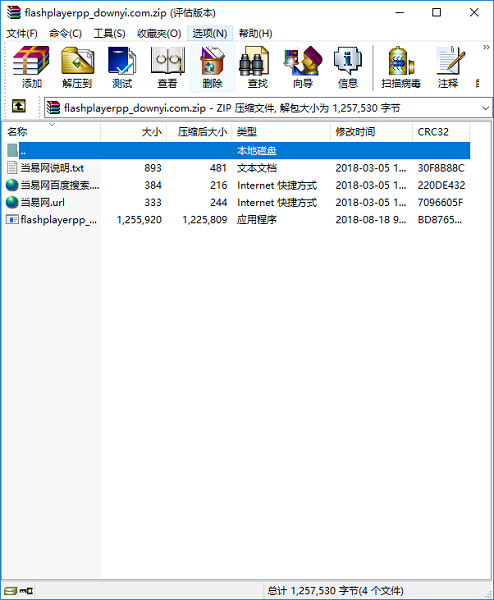Click the drive icon in status bar

11,591
